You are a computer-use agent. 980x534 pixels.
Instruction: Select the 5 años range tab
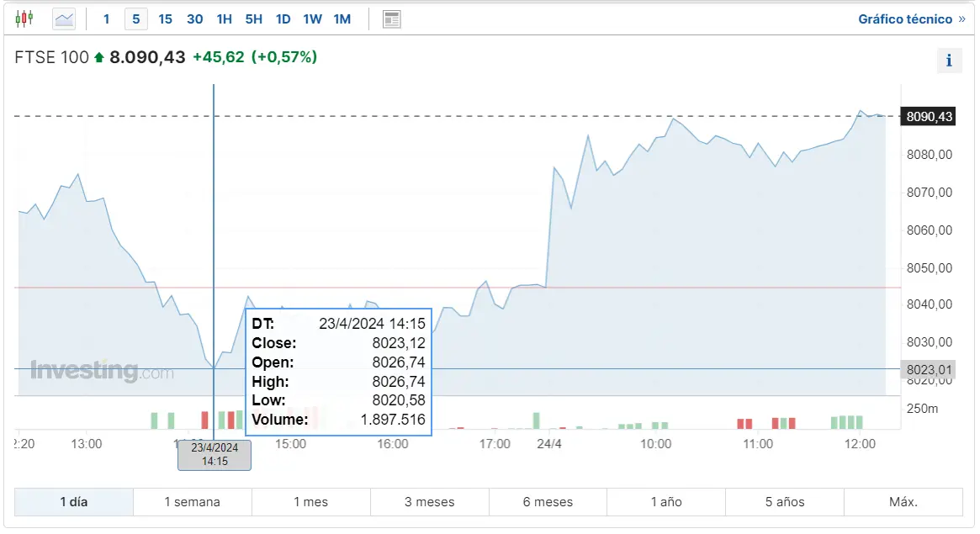(x=784, y=502)
